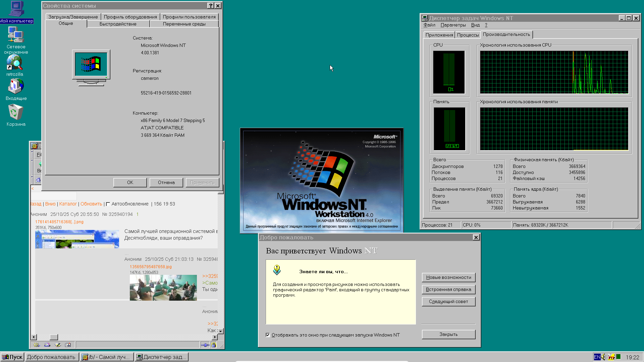The width and height of the screenshot is (644, 362).
Task: Click the FTP tray icon
Action: pyautogui.click(x=611, y=357)
